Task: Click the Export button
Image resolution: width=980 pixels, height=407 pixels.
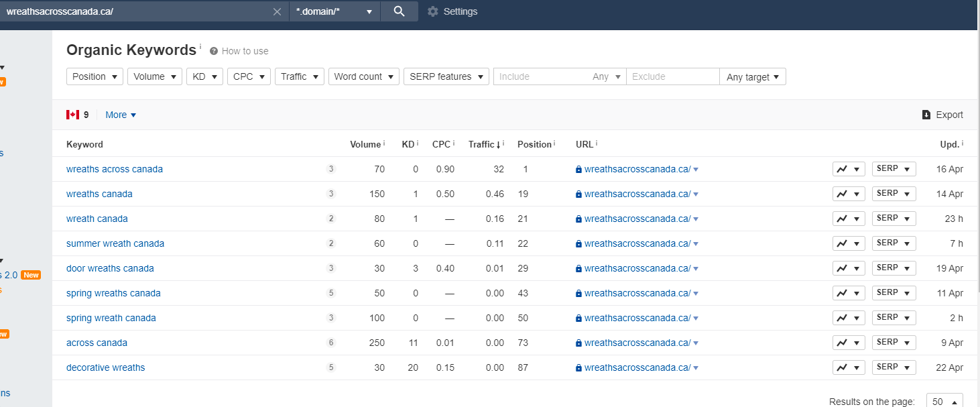Action: 942,115
